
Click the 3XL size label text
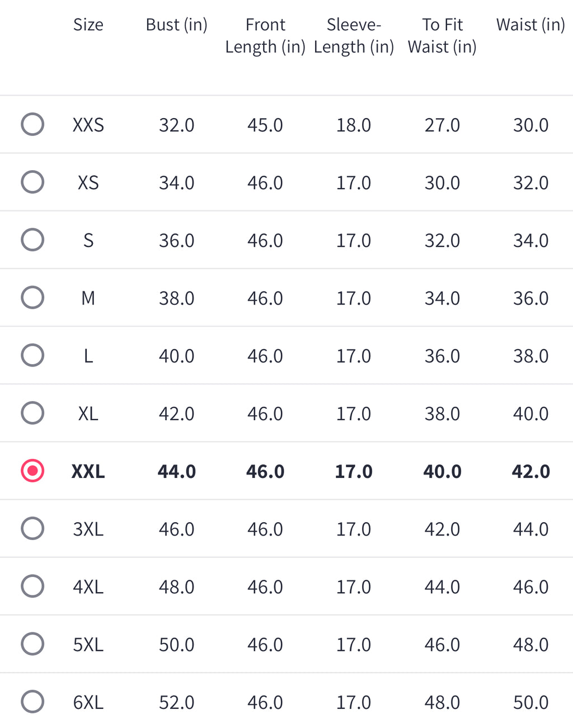coord(88,529)
